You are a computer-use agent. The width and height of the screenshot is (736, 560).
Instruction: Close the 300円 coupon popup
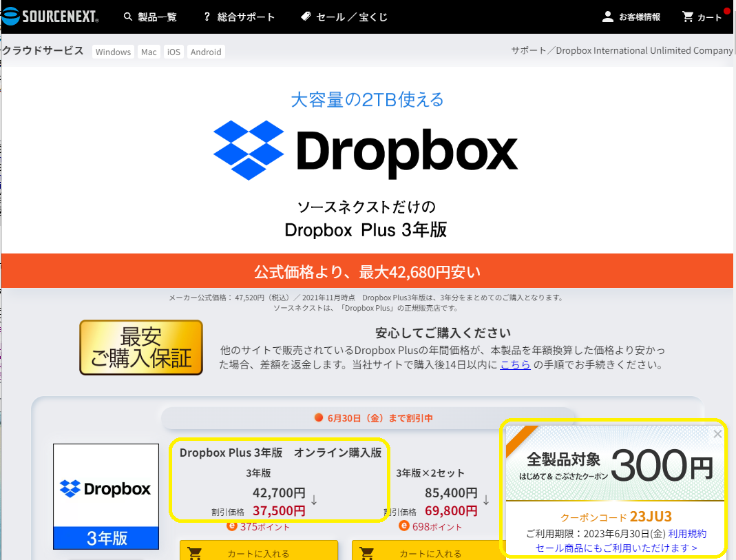pos(717,434)
